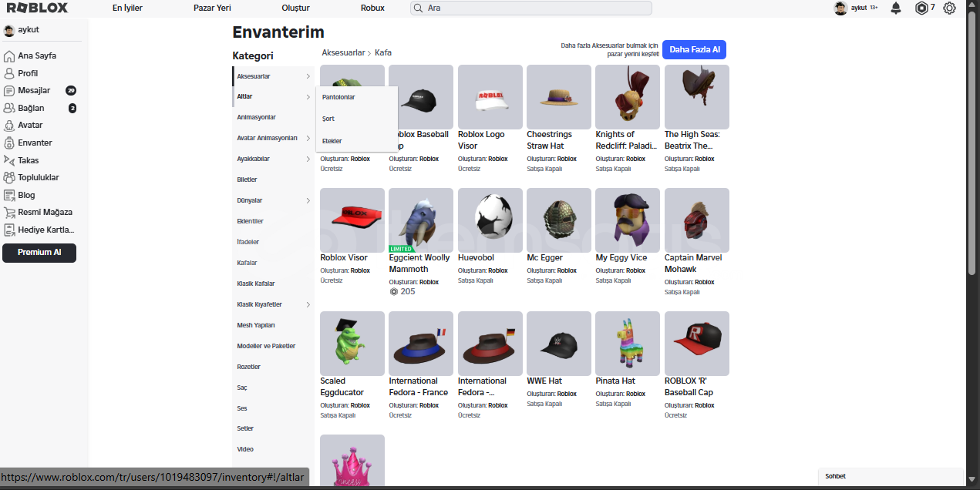This screenshot has height=490, width=980.
Task: Click the aykut profile avatar in sidebar
Action: [9, 30]
